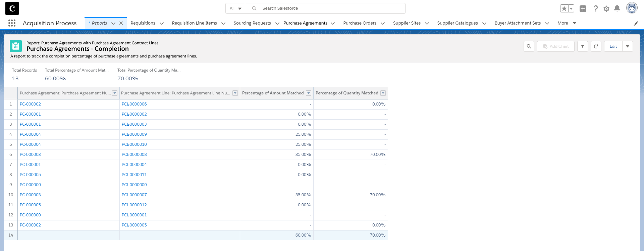Viewport: 644px width, 251px height.
Task: Open the Percentage of Amount Matched column menu
Action: click(x=309, y=93)
